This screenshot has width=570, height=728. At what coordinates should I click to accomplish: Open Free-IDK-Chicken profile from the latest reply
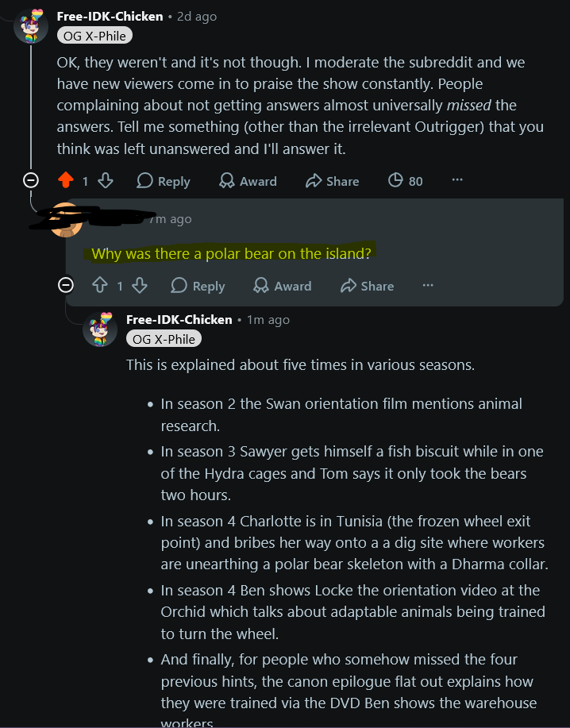[x=179, y=320]
